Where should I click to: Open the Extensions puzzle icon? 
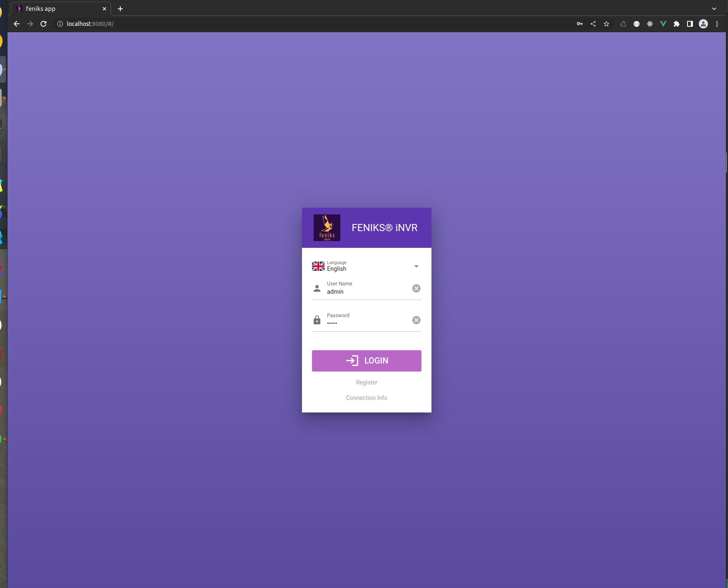(677, 24)
